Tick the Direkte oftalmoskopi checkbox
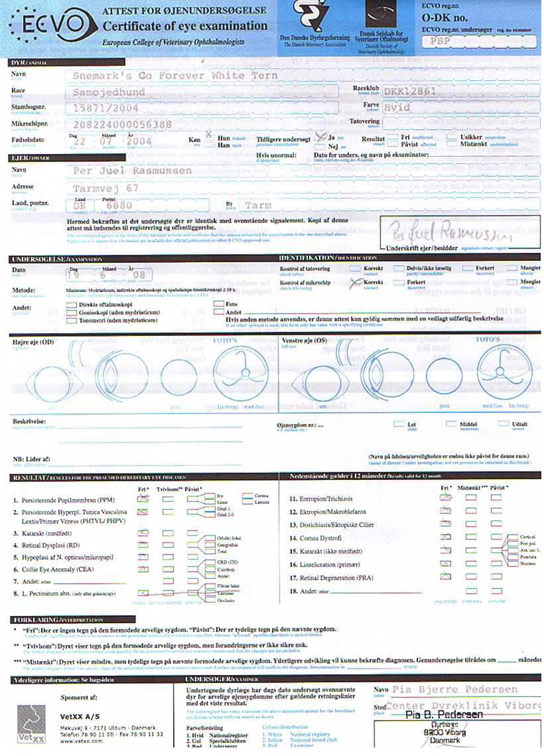This screenshot has width=544, height=756. tap(71, 305)
